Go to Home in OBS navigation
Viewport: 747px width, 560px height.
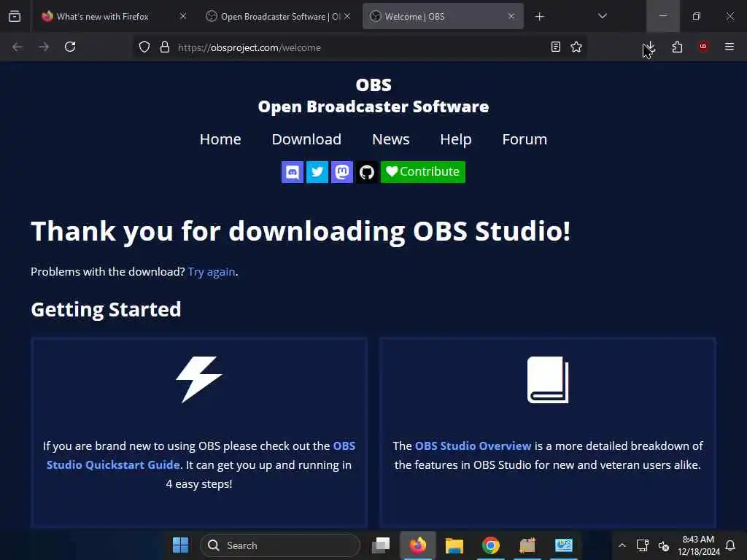[x=220, y=139]
